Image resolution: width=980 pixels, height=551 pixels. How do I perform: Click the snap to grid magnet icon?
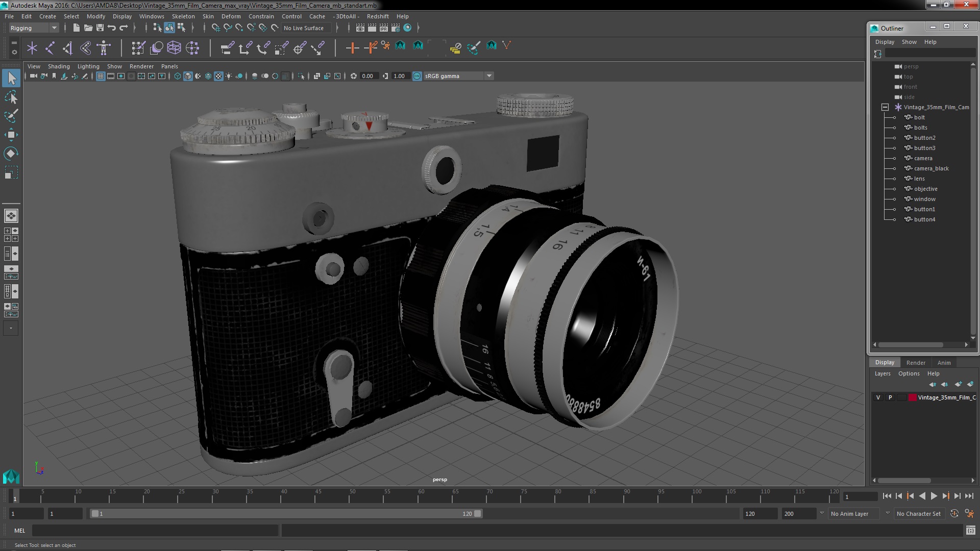[216, 28]
